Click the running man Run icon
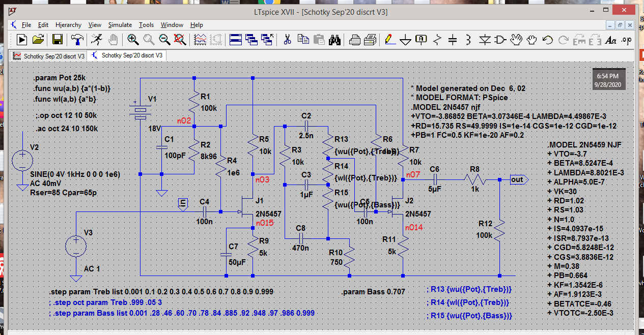Viewport: 644px width, 335px height. (96, 39)
